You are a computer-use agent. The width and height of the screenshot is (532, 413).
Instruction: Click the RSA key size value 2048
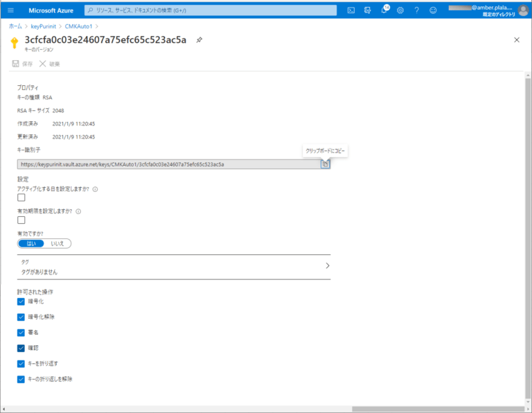(58, 111)
